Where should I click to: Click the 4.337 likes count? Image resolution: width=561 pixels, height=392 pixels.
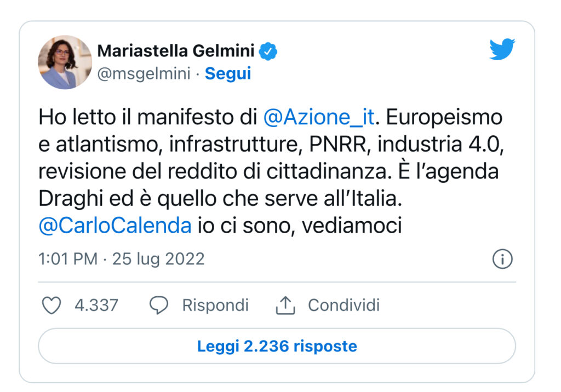(x=96, y=305)
